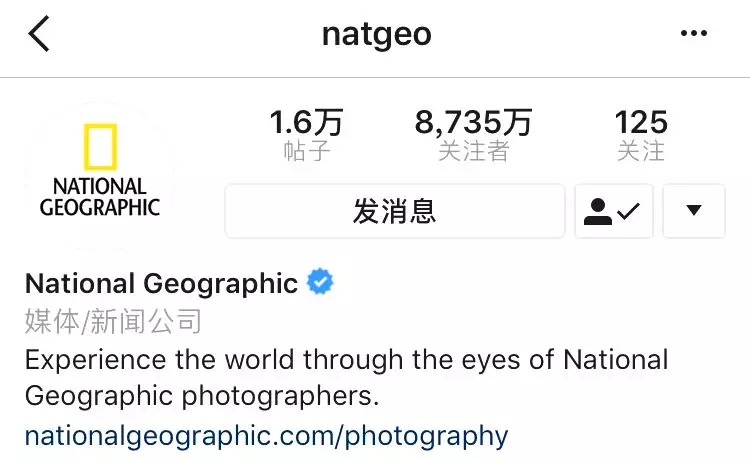Tap the bio text about photographers
Image resolution: width=750 pixels, height=461 pixels.
[x=346, y=378]
